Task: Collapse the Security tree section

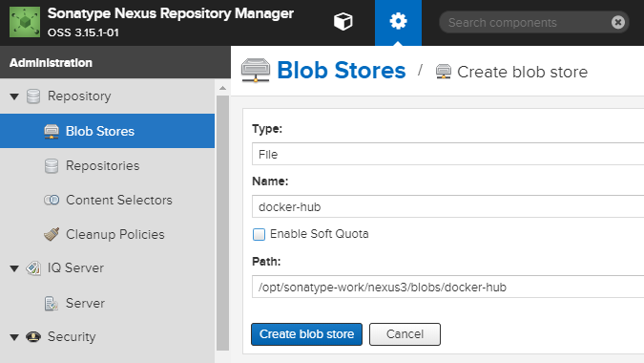Action: tap(14, 337)
